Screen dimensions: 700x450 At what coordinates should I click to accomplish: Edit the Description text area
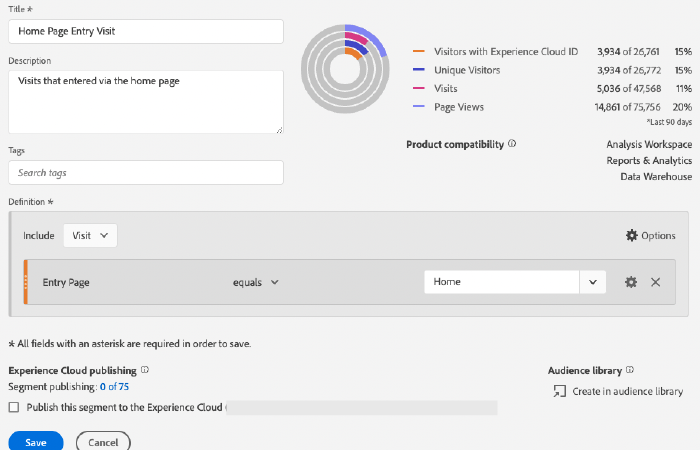[x=146, y=102]
